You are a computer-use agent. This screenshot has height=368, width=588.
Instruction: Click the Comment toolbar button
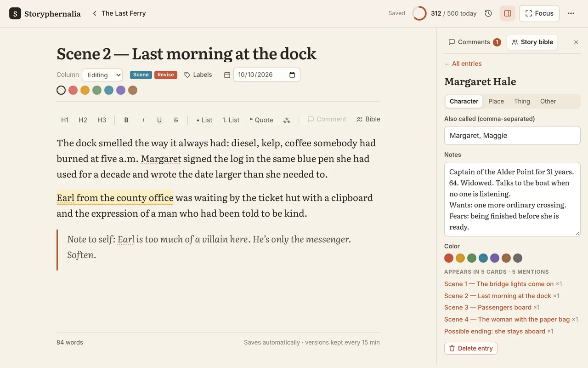[327, 119]
